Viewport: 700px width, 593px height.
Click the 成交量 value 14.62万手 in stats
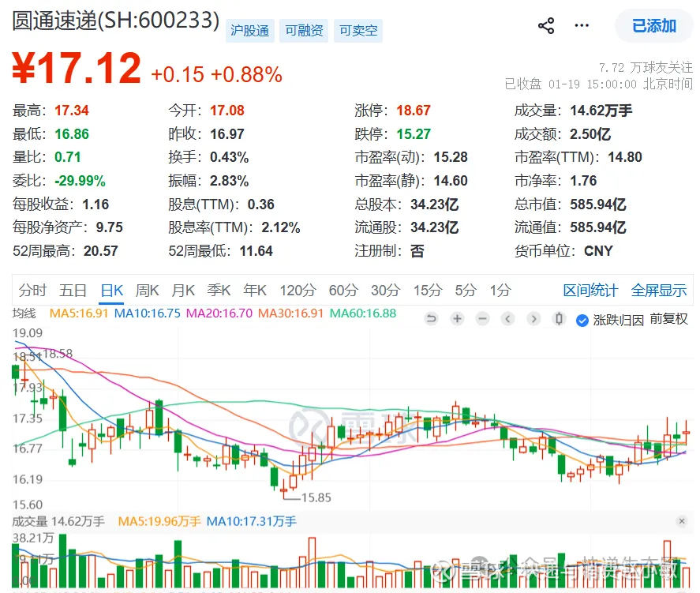click(x=601, y=111)
